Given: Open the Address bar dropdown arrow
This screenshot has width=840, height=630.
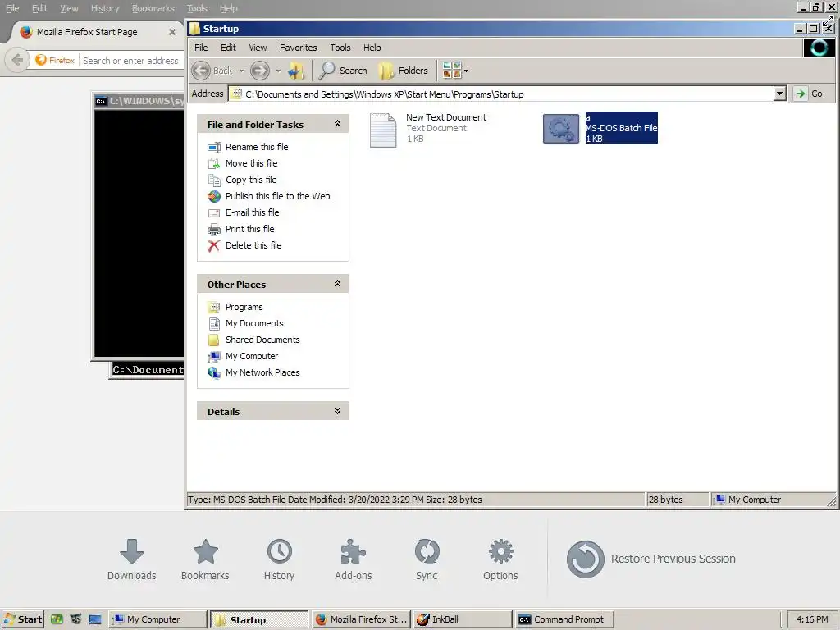Looking at the screenshot, I should pyautogui.click(x=779, y=94).
